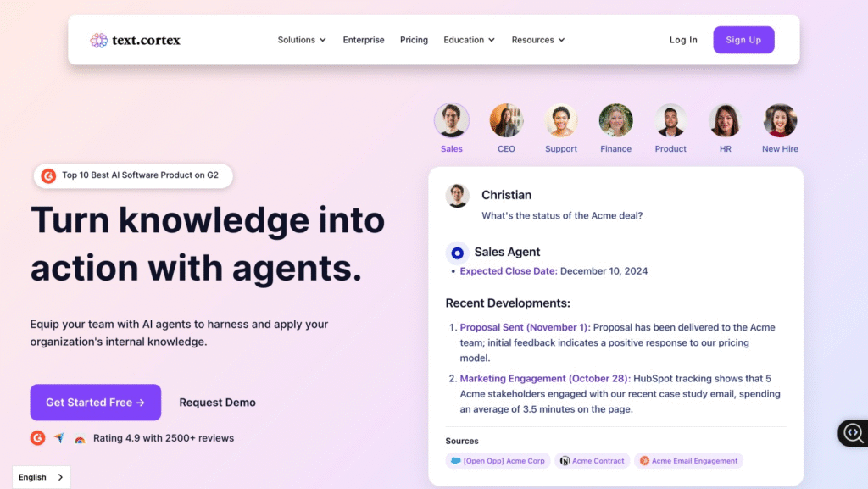This screenshot has width=868, height=489.
Task: Click the text.cortex logo
Action: coord(136,40)
